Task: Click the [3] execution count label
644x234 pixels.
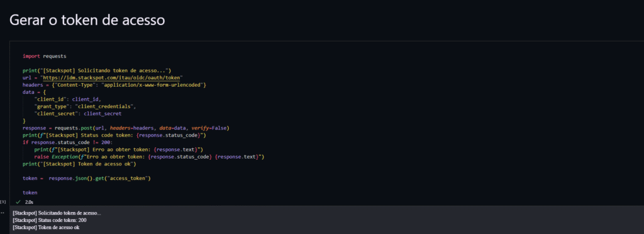Action: 3,201
